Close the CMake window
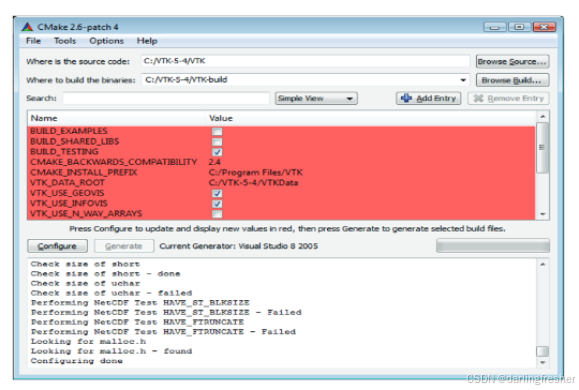Image resolution: width=579 pixels, height=390 pixels. 544,27
